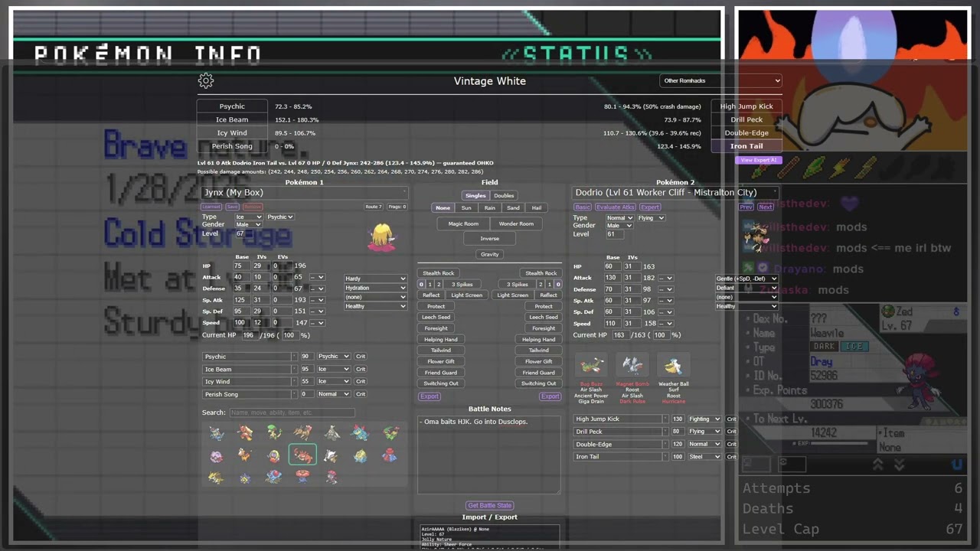Click Export under Jynx's field side

(430, 396)
